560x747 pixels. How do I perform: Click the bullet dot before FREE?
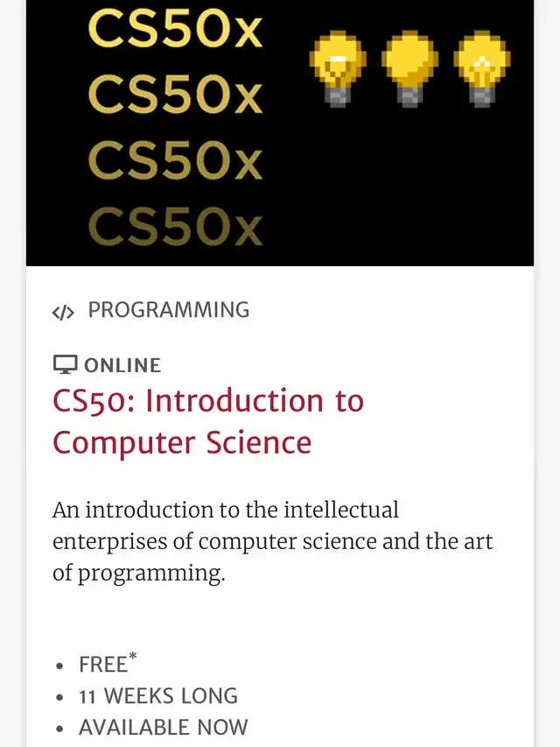(59, 666)
